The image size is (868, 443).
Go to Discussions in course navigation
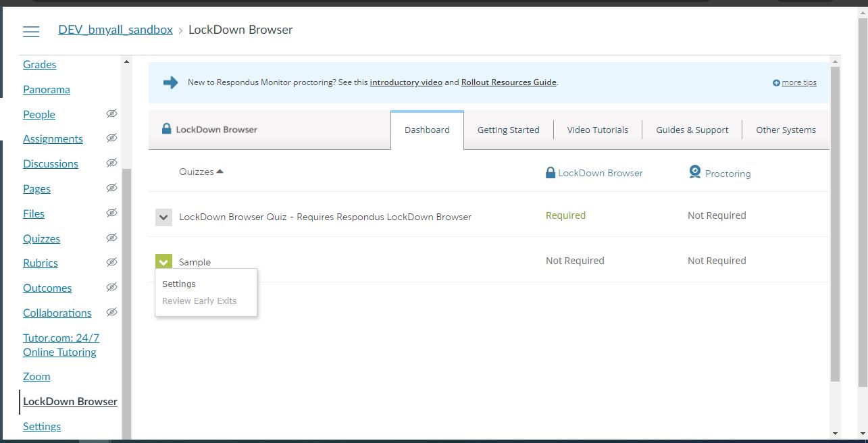pyautogui.click(x=51, y=164)
